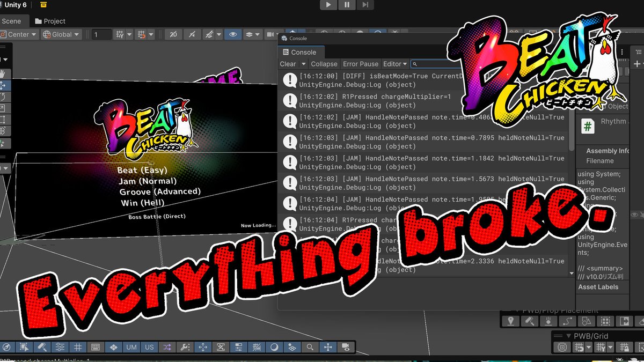Collapse the PWB/Grid toolbar triangle

coord(568,336)
